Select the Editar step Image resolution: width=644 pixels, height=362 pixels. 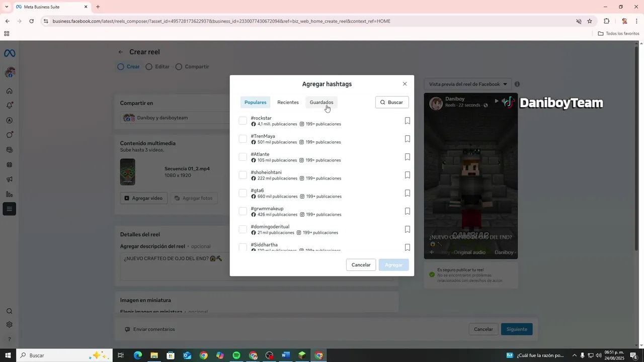click(157, 66)
